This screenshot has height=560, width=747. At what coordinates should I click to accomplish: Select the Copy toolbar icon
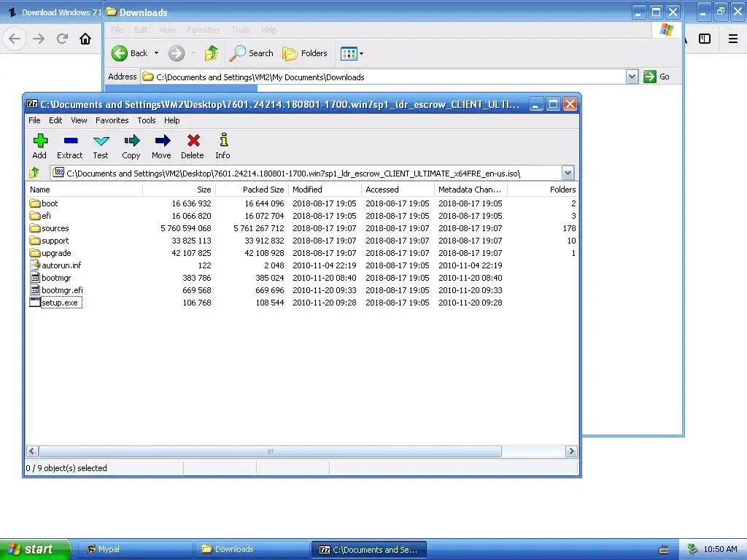tap(131, 141)
